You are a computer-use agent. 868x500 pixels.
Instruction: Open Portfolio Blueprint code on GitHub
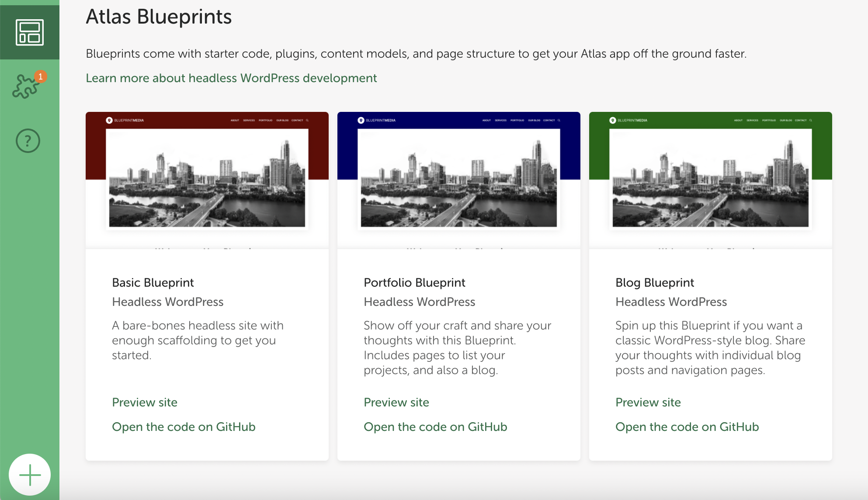coord(435,427)
